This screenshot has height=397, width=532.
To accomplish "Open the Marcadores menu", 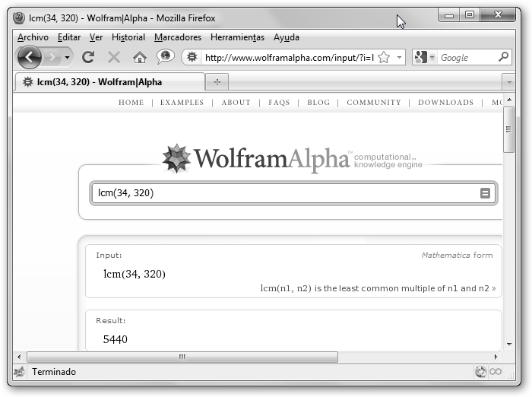I will click(178, 37).
